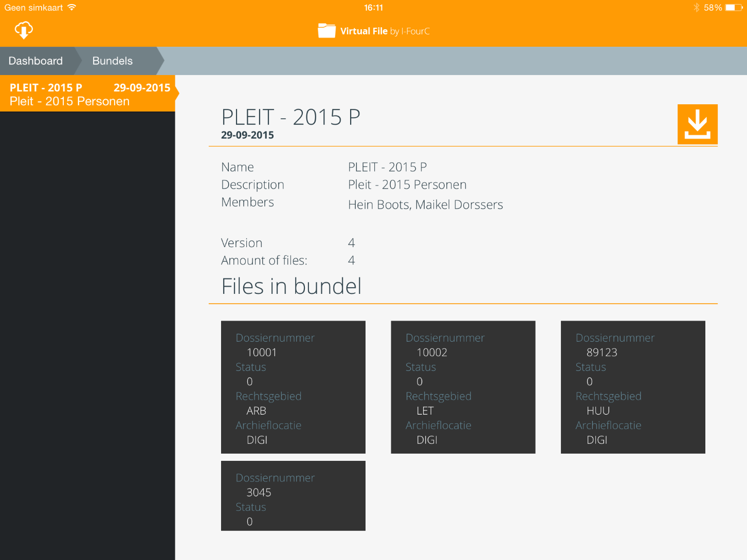Image resolution: width=747 pixels, height=560 pixels.
Task: Tap the Wi-Fi status icon
Action: click(x=71, y=7)
